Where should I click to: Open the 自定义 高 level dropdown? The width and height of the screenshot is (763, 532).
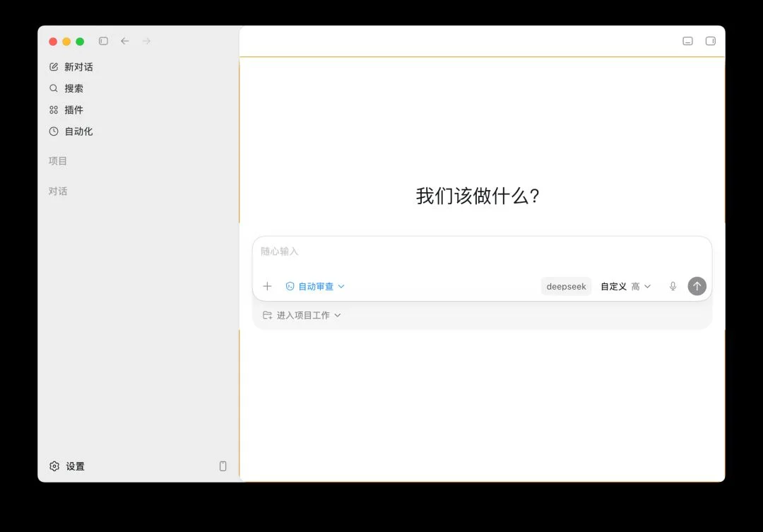(625, 286)
